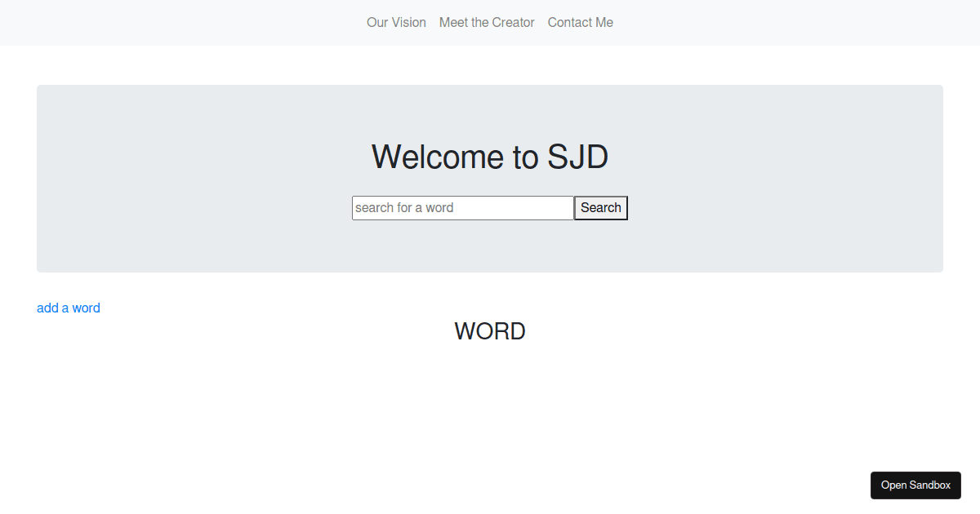Follow the add a word link
Screen dimensions: 980x514
pos(69,308)
